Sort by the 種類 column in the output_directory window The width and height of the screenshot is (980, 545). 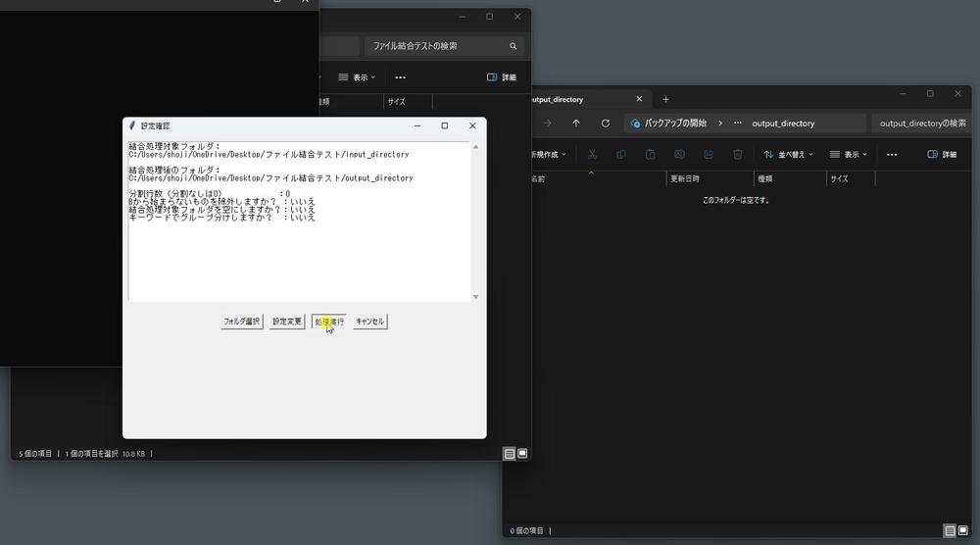point(790,178)
